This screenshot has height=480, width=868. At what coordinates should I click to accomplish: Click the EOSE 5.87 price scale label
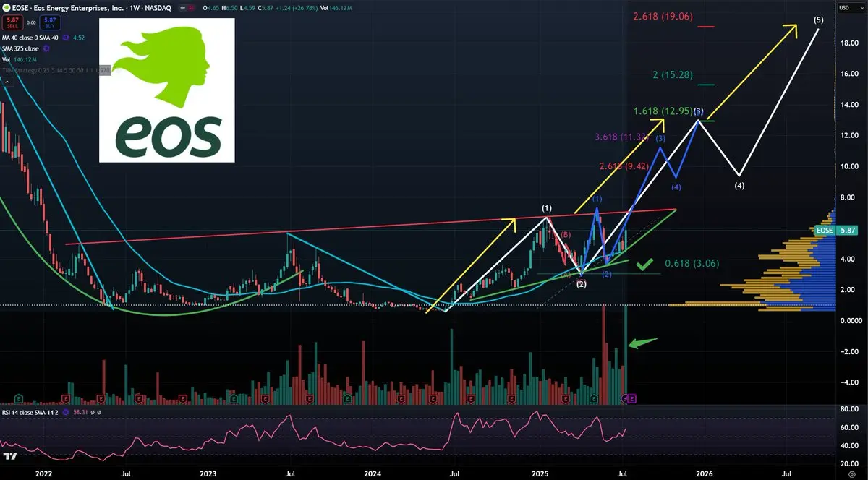[835, 231]
